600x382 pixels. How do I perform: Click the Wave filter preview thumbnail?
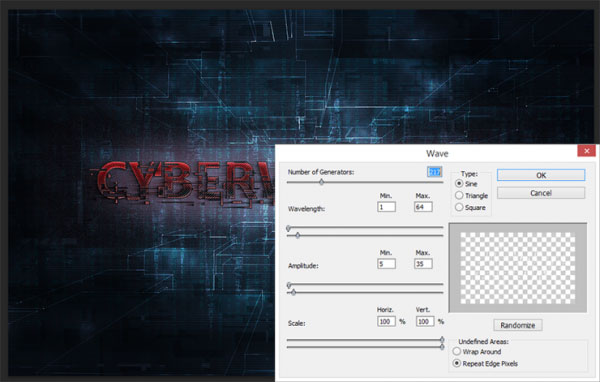517,268
